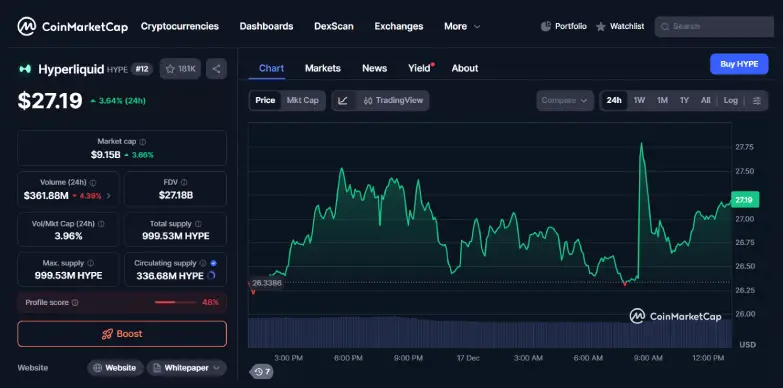
Task: Click the 17 Dec date on chart axis
Action: click(x=468, y=358)
